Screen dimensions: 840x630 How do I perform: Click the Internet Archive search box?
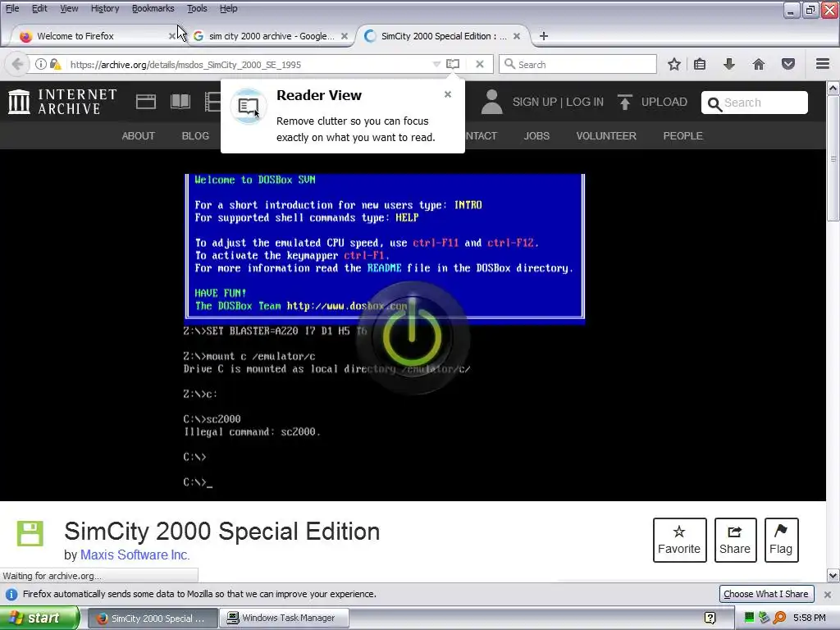coord(755,103)
